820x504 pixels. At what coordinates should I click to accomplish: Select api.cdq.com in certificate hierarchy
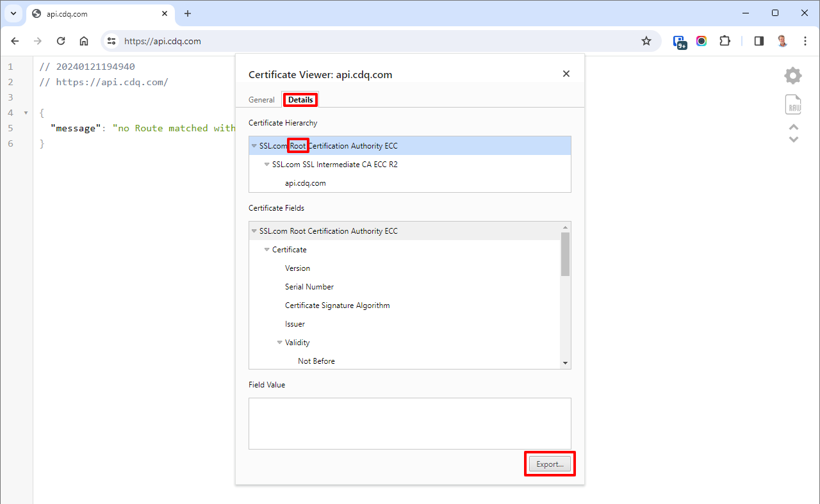(410, 183)
